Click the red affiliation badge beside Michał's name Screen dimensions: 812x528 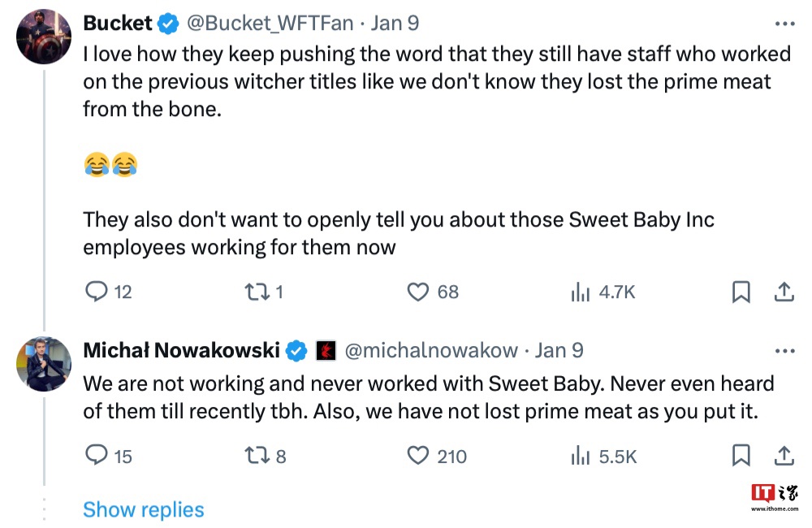[326, 350]
